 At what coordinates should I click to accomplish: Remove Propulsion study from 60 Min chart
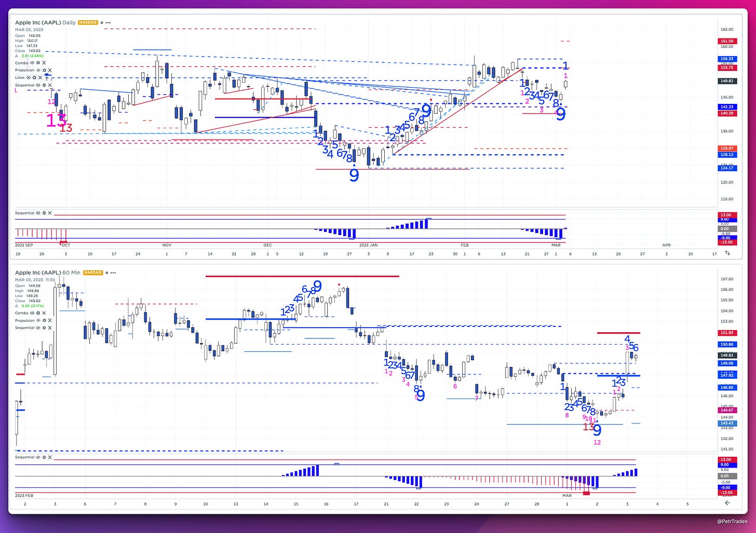50,320
